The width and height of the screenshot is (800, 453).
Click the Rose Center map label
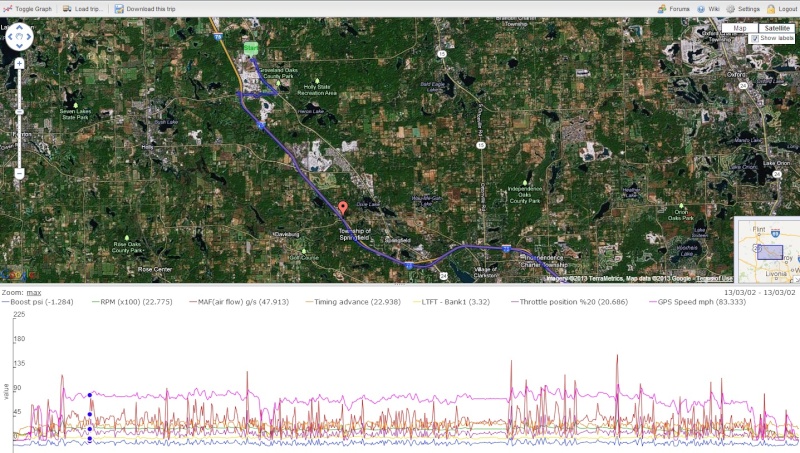pos(155,269)
